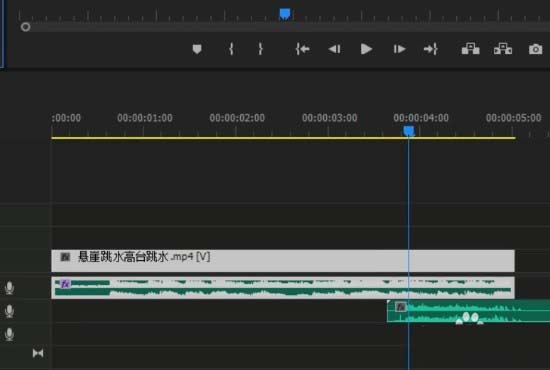The image size is (550, 370).
Task: Click the Mark Out brace icon
Action: coord(260,49)
